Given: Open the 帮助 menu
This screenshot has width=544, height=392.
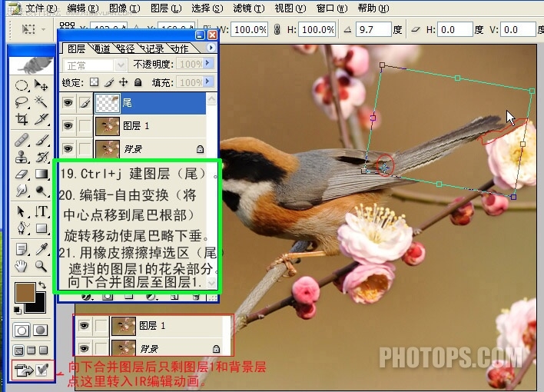Looking at the screenshot, I should 373,8.
